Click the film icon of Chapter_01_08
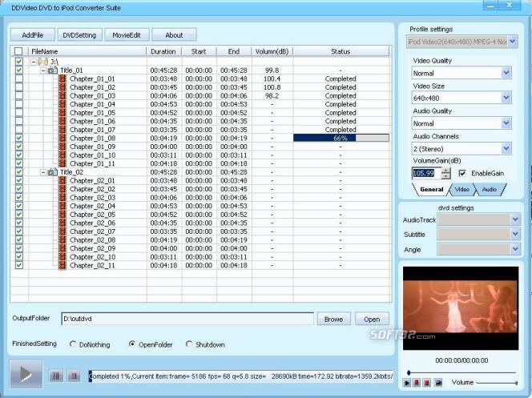The width and height of the screenshot is (532, 398). (x=62, y=138)
